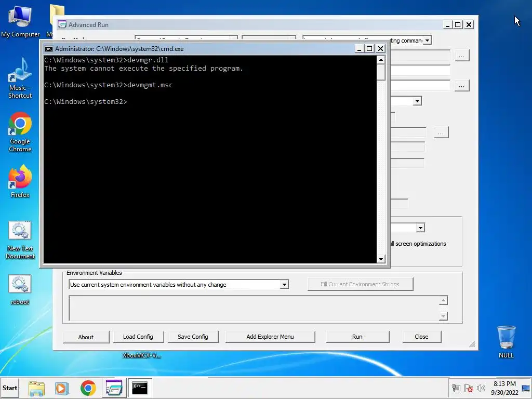This screenshot has height=399, width=532.
Task: Maximize the Advanced Run window
Action: (458, 25)
